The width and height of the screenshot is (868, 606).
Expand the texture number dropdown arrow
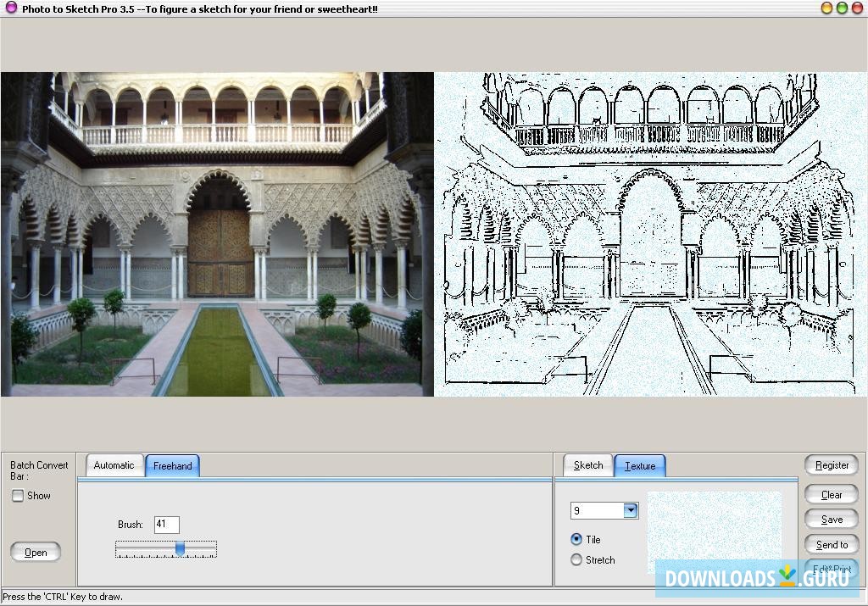click(x=630, y=510)
